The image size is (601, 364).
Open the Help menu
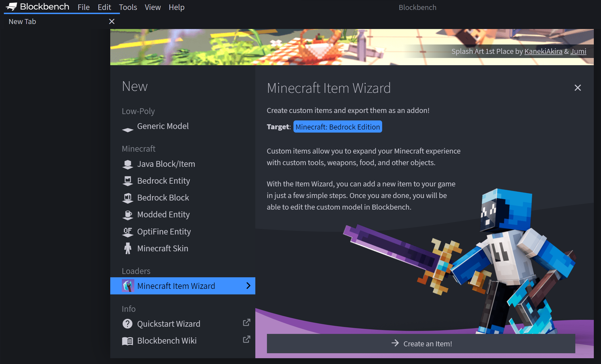[x=177, y=7]
